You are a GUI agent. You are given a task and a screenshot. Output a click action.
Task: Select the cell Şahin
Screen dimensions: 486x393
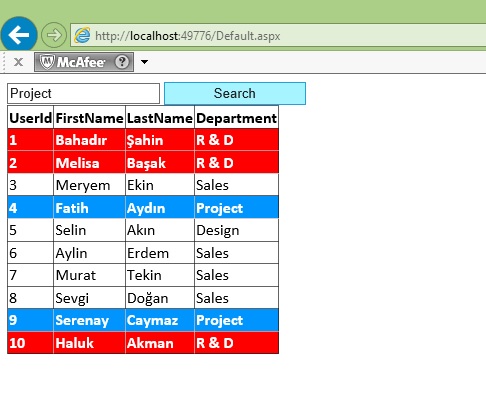(x=160, y=140)
